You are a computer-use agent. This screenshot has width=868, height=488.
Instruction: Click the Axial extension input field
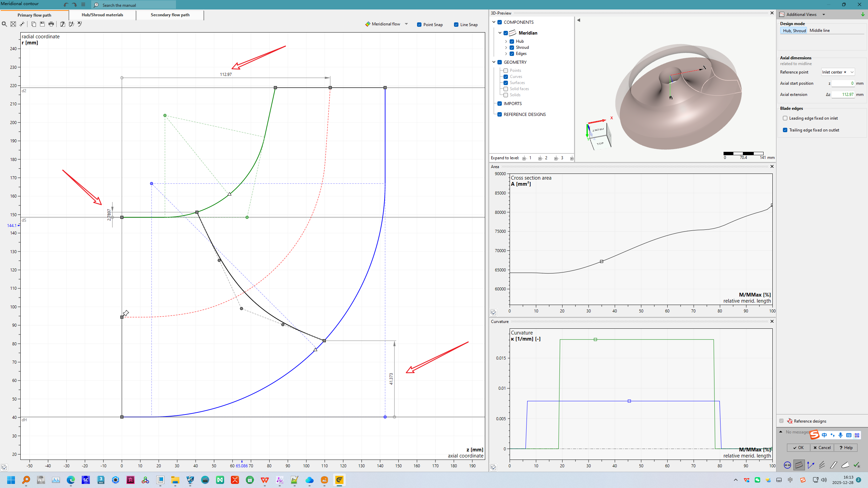[x=843, y=95]
